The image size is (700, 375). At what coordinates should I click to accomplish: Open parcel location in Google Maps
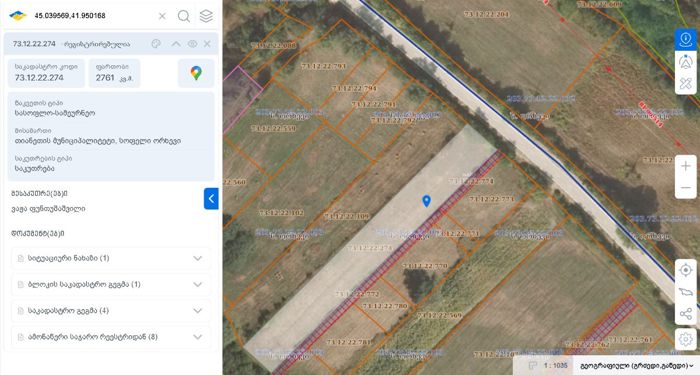click(x=196, y=73)
